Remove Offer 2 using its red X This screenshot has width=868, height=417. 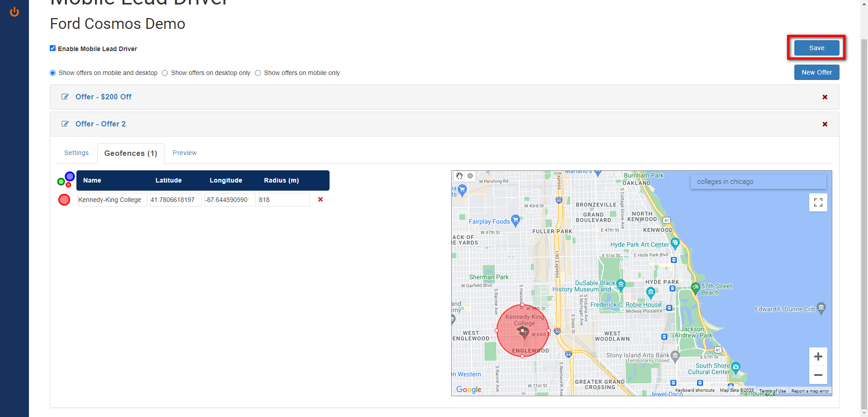pos(825,124)
